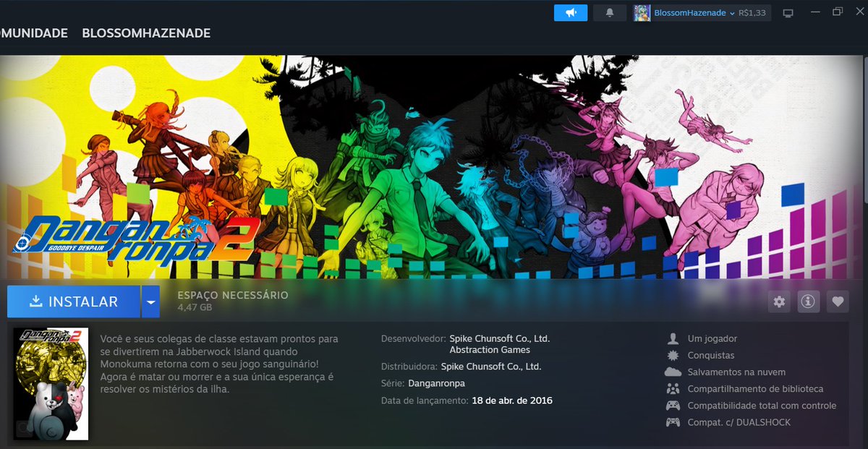
Task: Select the 'Conquistas' feature text
Action: point(711,355)
